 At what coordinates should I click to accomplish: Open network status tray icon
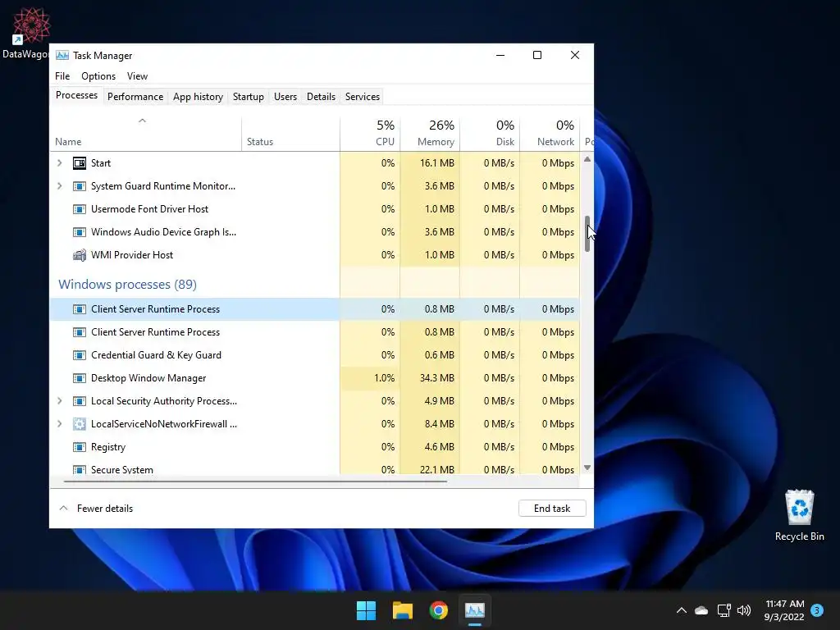(x=724, y=610)
